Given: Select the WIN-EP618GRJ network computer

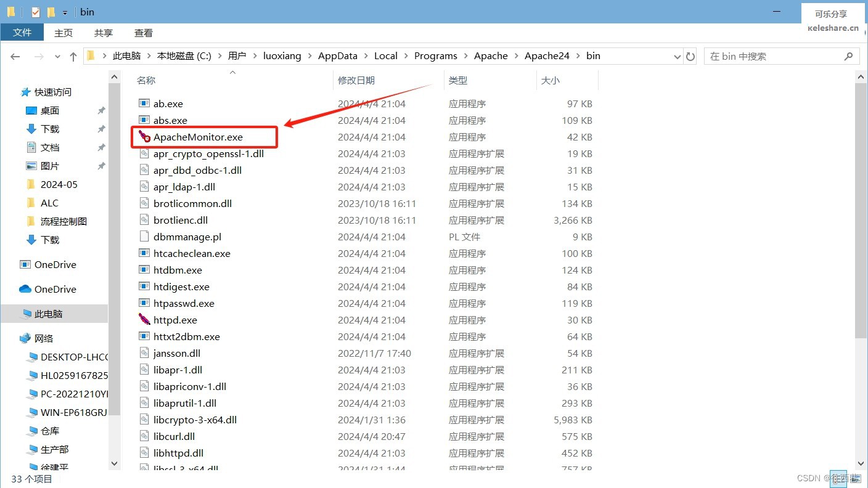Looking at the screenshot, I should [67, 412].
